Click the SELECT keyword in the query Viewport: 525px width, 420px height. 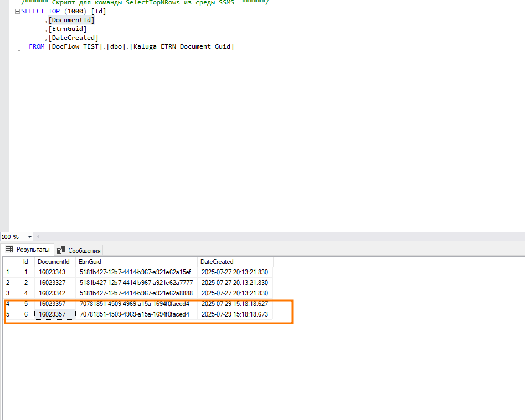(x=33, y=12)
